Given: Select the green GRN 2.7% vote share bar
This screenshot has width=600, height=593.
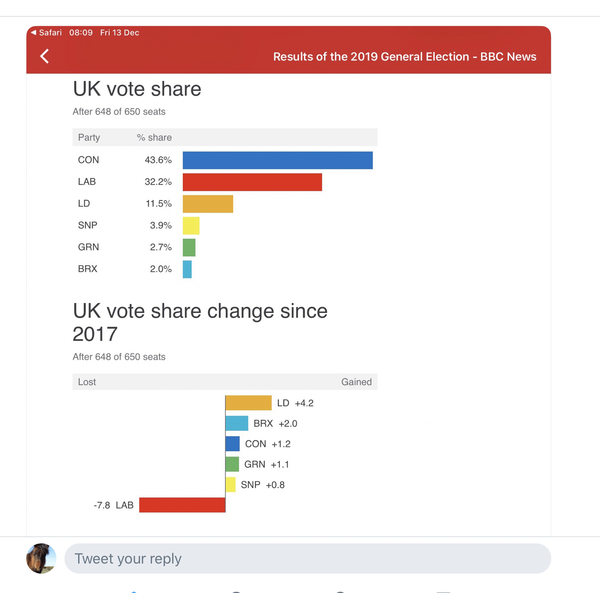Looking at the screenshot, I should [189, 247].
